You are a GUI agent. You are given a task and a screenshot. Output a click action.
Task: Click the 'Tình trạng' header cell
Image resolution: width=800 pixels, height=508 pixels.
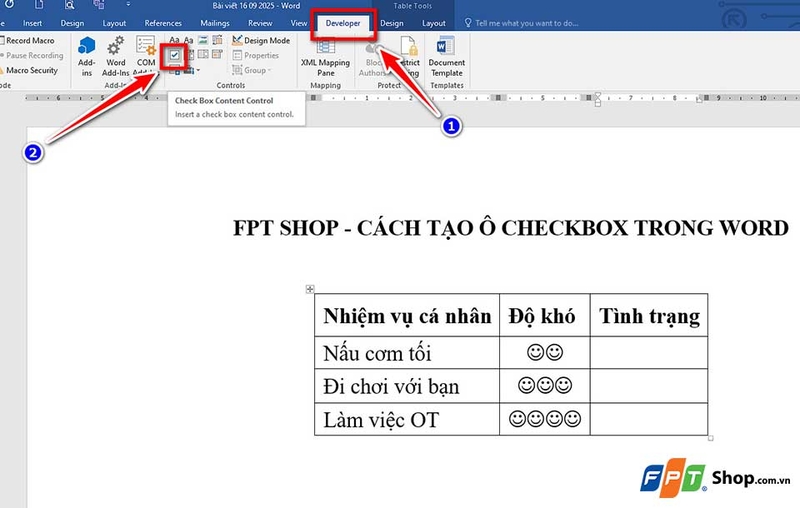click(x=649, y=315)
